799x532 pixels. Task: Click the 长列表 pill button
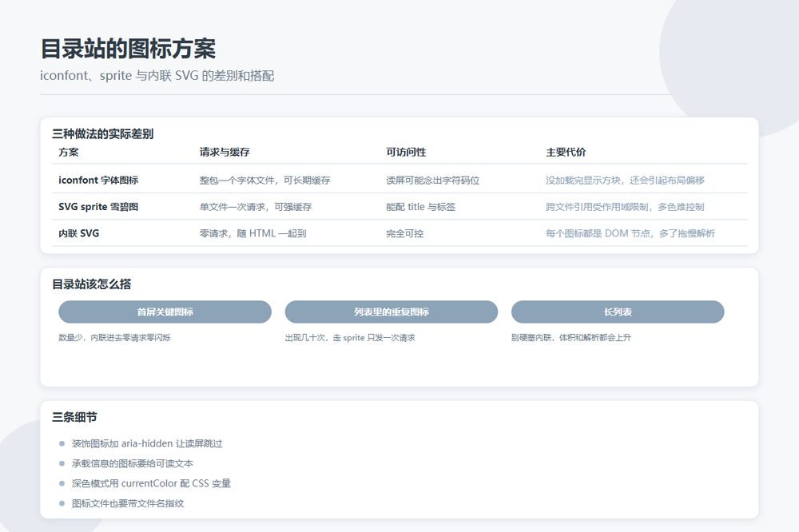click(x=618, y=312)
